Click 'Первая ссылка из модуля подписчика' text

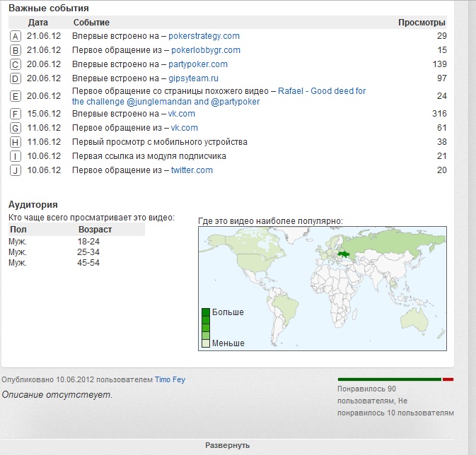coord(149,156)
